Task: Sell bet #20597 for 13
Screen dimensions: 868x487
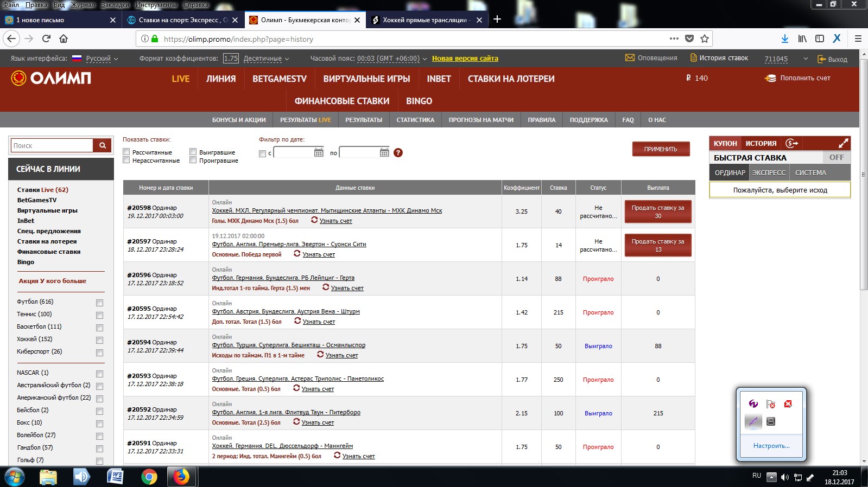Action: (x=658, y=245)
